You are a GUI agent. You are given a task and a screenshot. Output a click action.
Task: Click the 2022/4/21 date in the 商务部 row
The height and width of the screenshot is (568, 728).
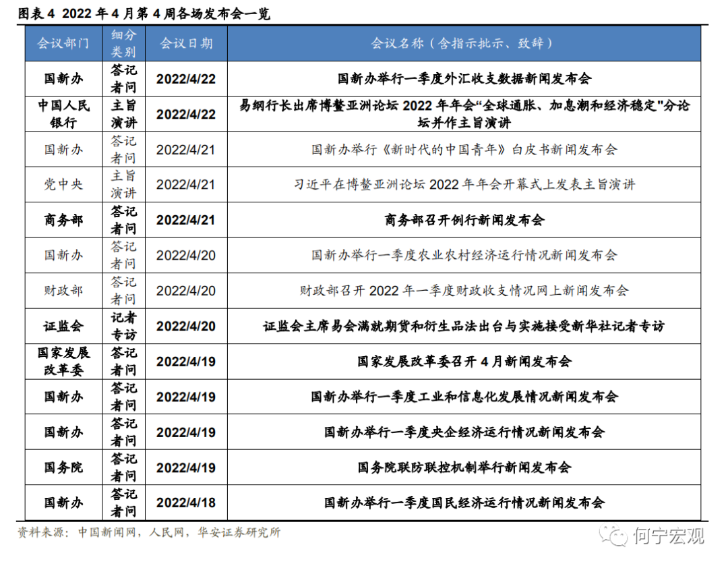[186, 220]
